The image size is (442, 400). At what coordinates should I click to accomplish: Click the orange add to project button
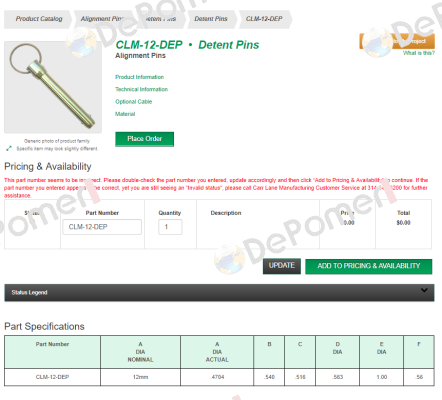coord(397,41)
